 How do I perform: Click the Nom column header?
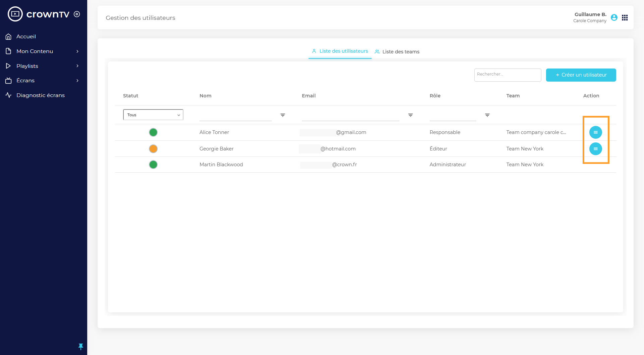click(x=205, y=96)
